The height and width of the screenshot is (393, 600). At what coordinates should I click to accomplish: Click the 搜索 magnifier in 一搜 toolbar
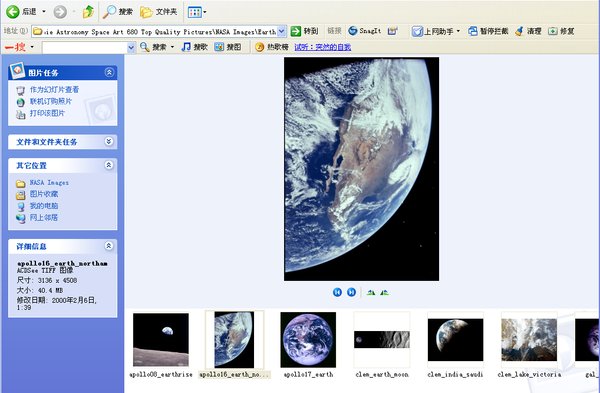pos(153,47)
